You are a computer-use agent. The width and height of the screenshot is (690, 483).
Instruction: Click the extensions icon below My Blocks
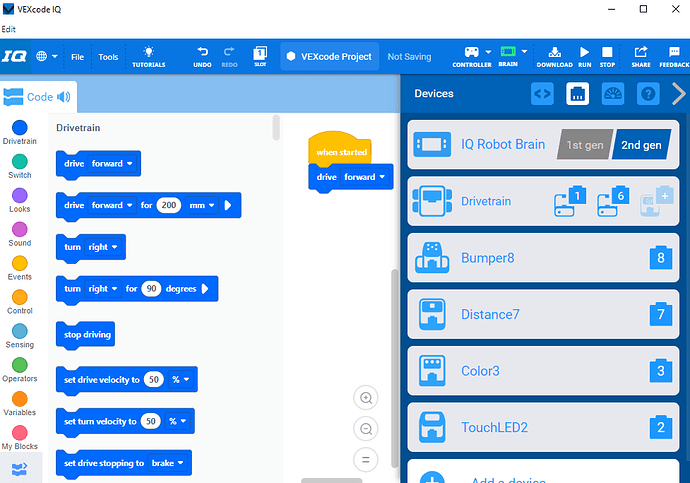click(x=20, y=469)
